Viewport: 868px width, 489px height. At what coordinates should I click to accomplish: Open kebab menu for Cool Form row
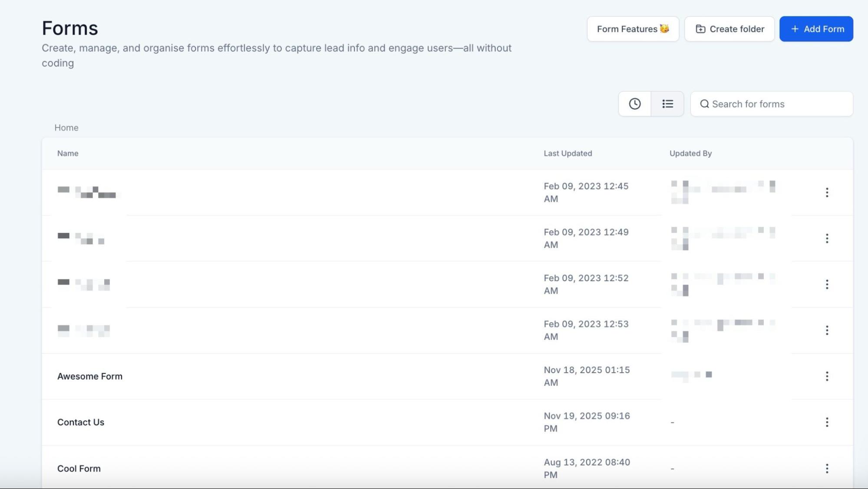[827, 468]
